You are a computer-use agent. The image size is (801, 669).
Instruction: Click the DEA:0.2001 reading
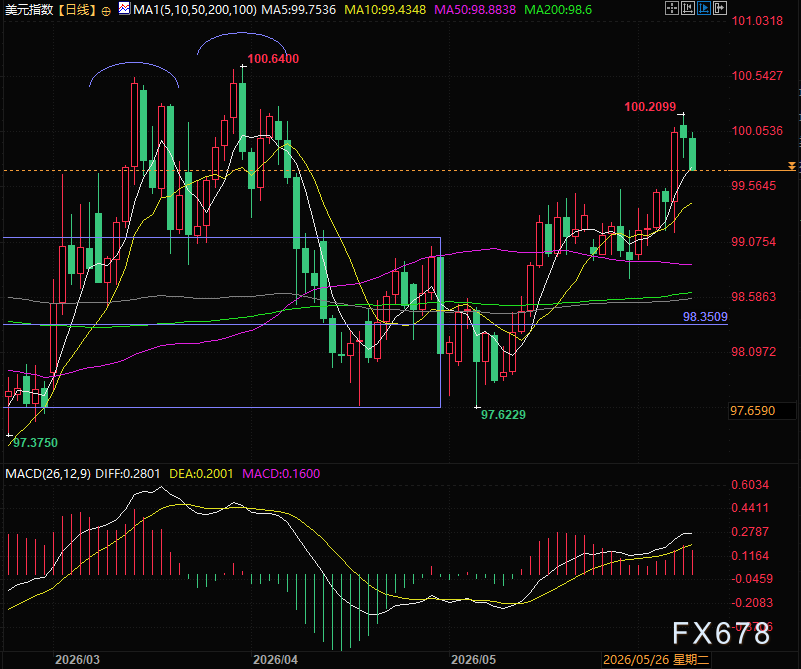pos(201,473)
